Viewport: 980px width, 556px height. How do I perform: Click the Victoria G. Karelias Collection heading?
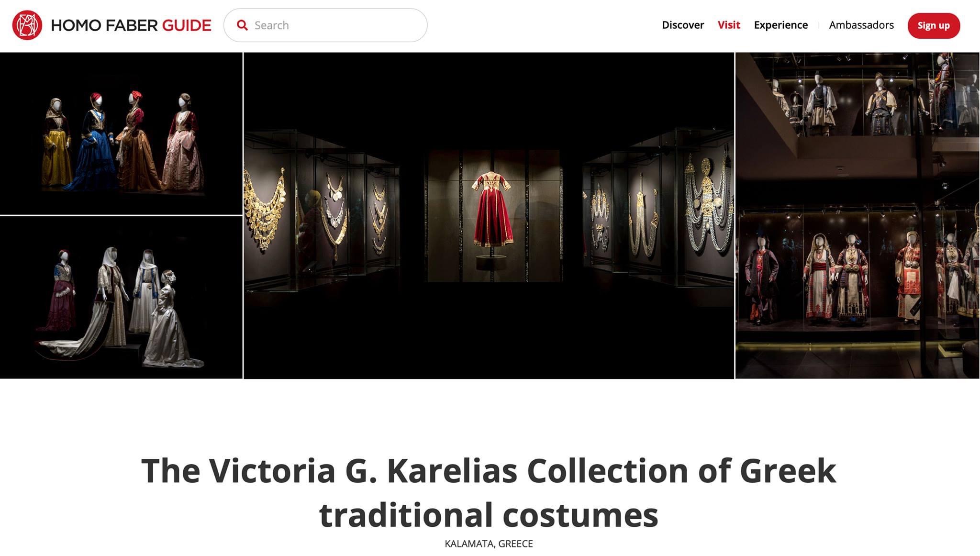coord(489,492)
